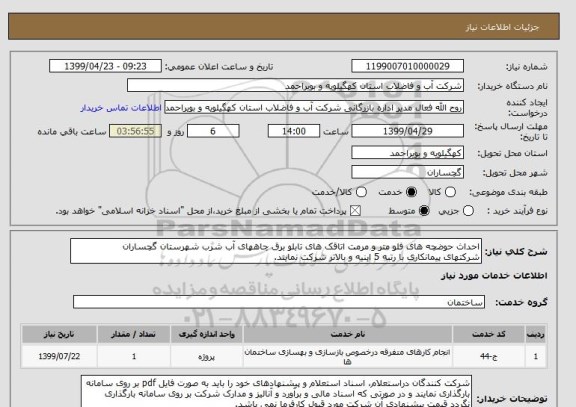Click the کد خدمت column header
This screenshot has height=407, width=576.
[x=489, y=334]
